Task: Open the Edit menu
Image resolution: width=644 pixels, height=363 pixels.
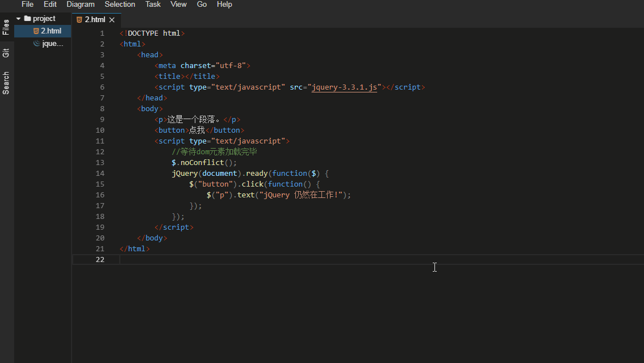Action: (x=50, y=5)
